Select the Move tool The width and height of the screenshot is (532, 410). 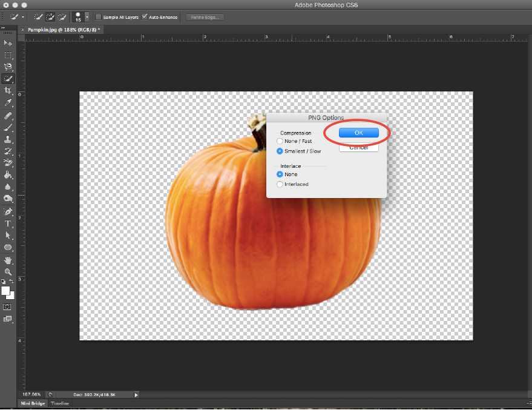pyautogui.click(x=8, y=43)
